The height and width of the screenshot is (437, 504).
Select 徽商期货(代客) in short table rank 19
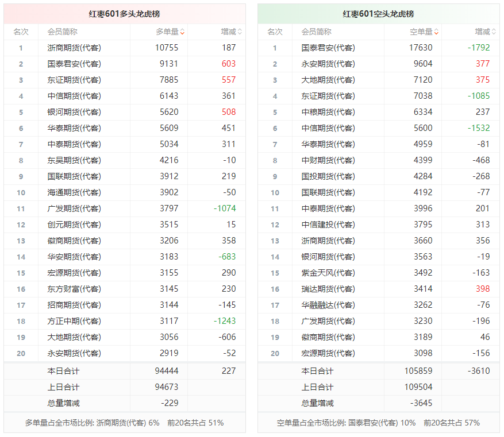coord(328,337)
